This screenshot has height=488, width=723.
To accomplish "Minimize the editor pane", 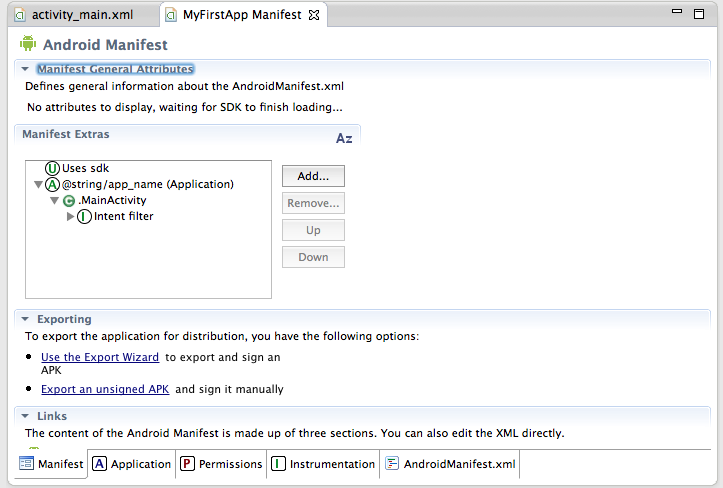I will tap(676, 11).
